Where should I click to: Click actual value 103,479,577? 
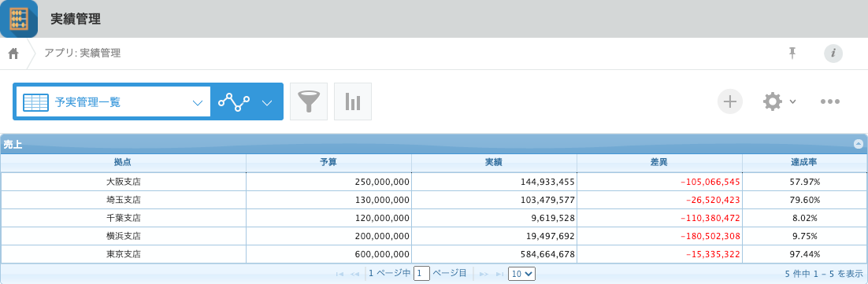pos(547,200)
